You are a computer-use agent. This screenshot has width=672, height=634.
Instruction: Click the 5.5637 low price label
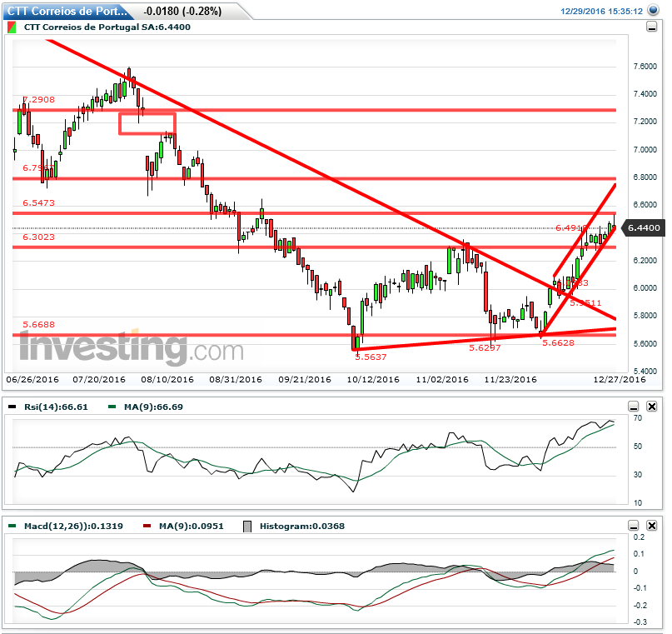point(371,357)
